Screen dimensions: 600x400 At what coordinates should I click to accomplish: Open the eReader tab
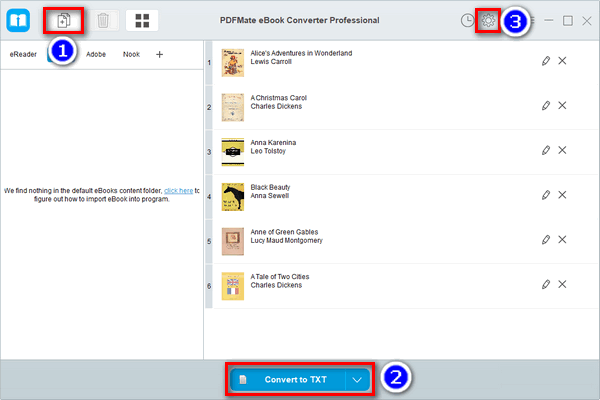23,54
